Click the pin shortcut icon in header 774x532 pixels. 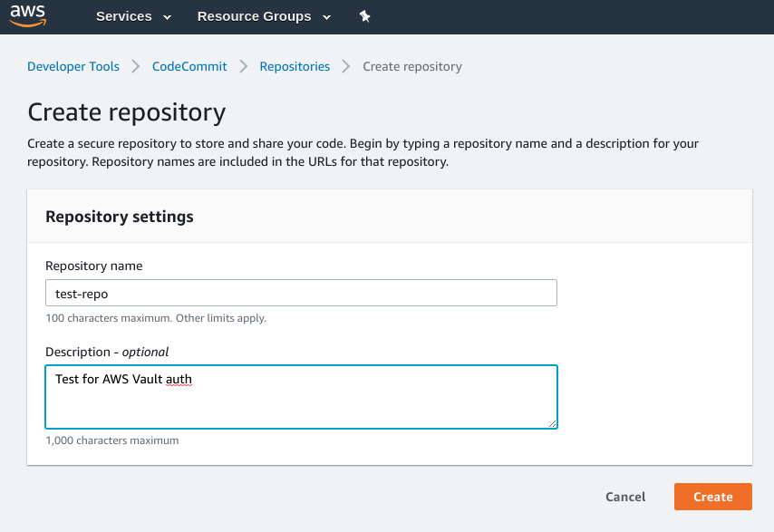point(364,16)
